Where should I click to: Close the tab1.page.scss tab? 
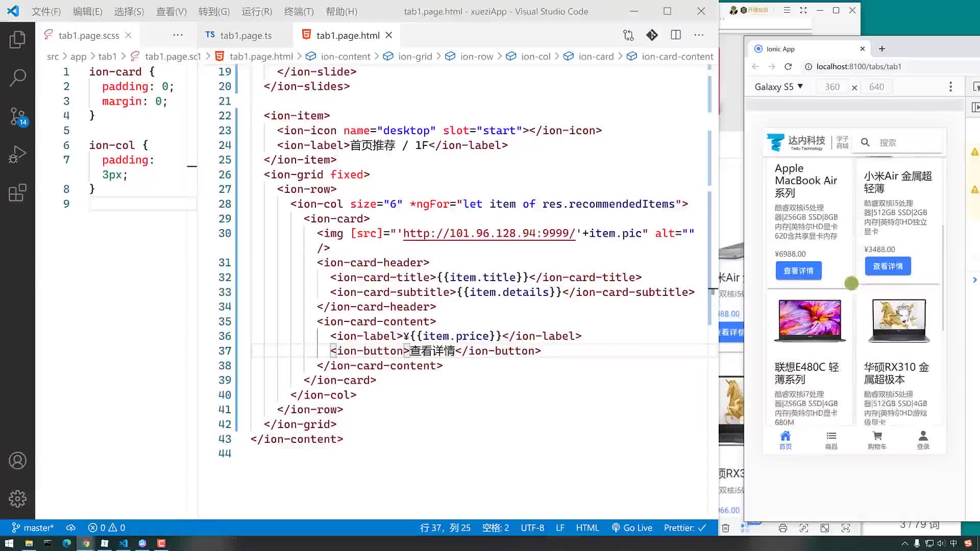(x=129, y=35)
